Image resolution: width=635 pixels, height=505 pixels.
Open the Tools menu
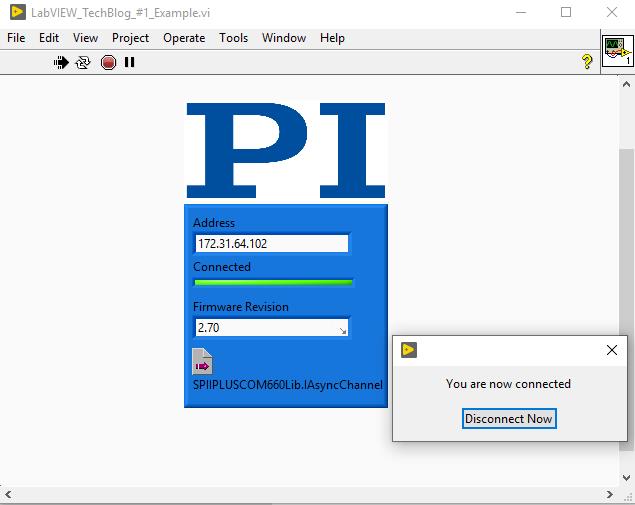[234, 38]
